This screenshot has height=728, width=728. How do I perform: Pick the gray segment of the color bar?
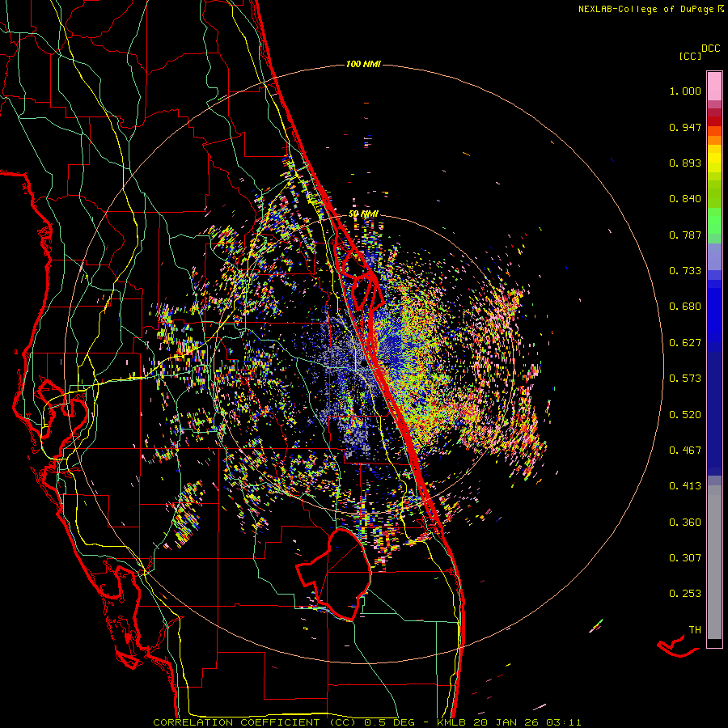point(714,562)
